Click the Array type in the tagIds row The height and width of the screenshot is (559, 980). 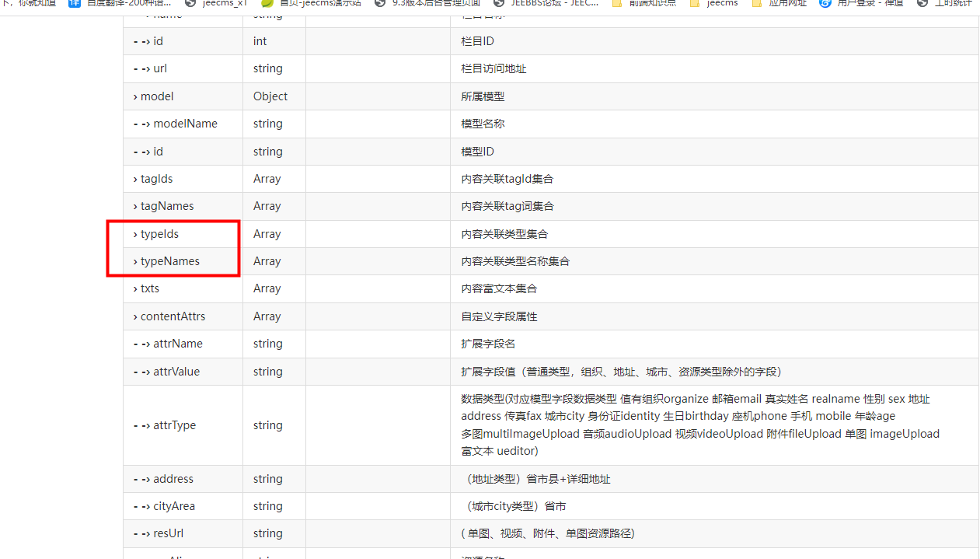pyautogui.click(x=267, y=179)
